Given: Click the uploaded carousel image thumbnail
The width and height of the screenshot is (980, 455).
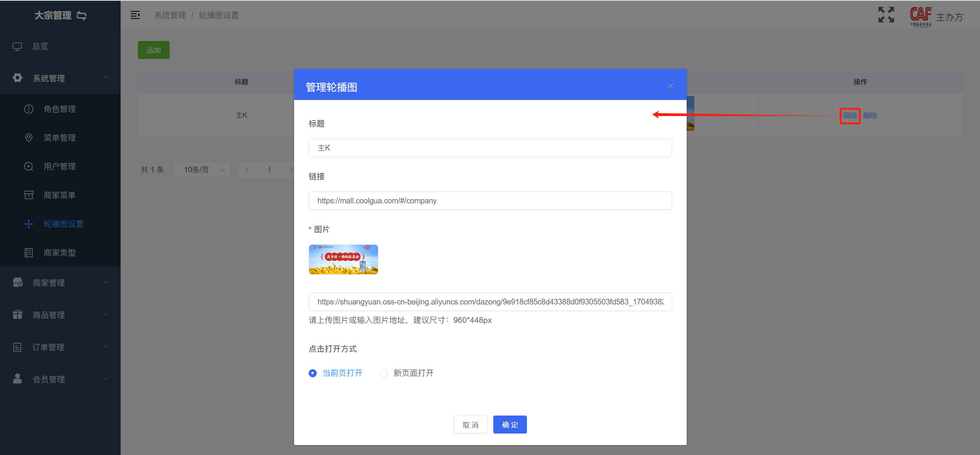Looking at the screenshot, I should point(343,260).
